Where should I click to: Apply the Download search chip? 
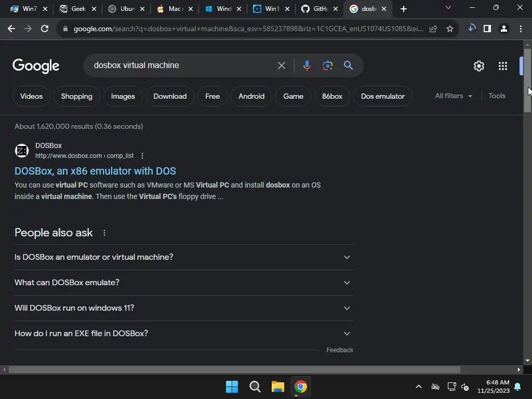[x=170, y=96]
